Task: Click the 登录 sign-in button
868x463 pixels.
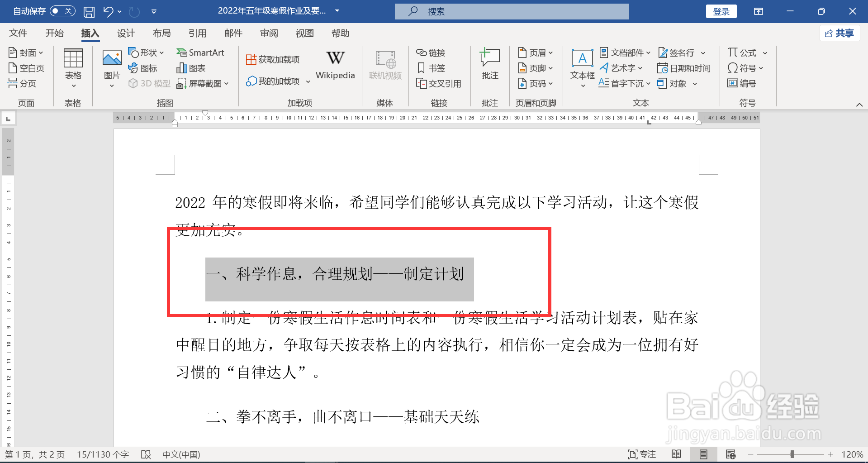Action: [x=721, y=11]
